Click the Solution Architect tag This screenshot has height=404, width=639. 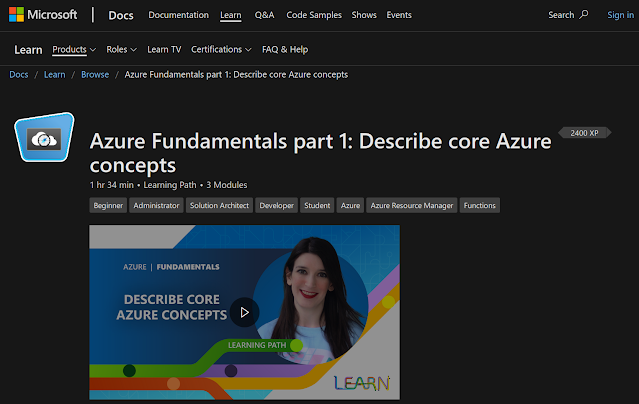(x=219, y=205)
